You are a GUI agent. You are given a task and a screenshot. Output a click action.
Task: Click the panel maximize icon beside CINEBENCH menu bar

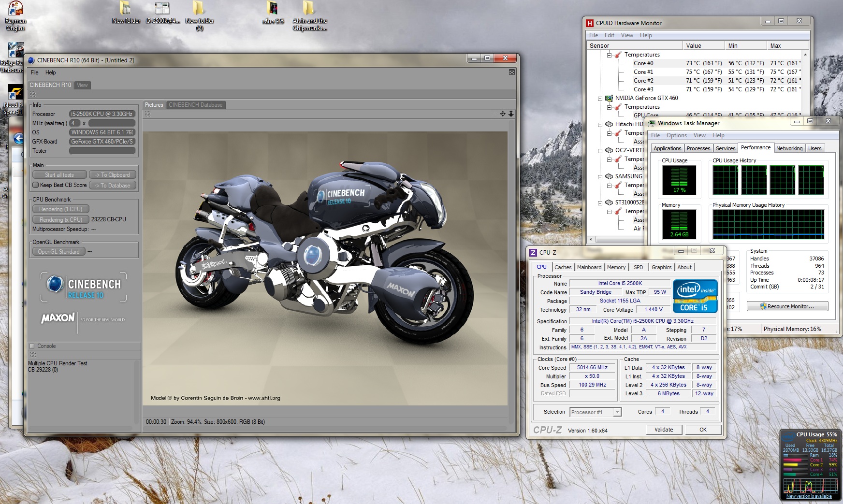coord(512,72)
